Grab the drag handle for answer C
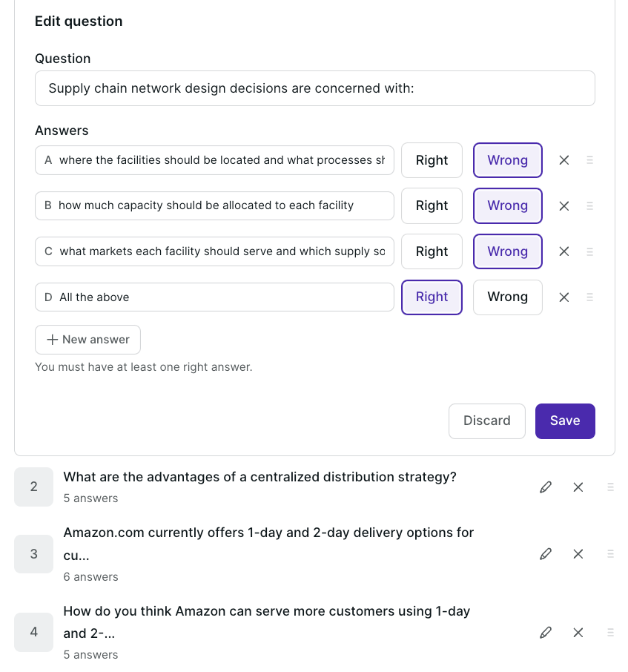This screenshot has width=628, height=672. click(x=590, y=251)
